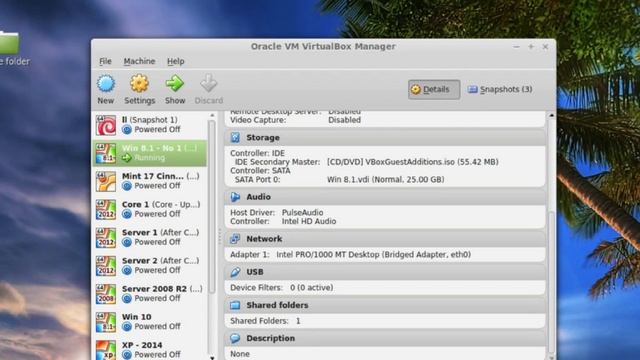Open the Shared folders section header

(x=385, y=305)
